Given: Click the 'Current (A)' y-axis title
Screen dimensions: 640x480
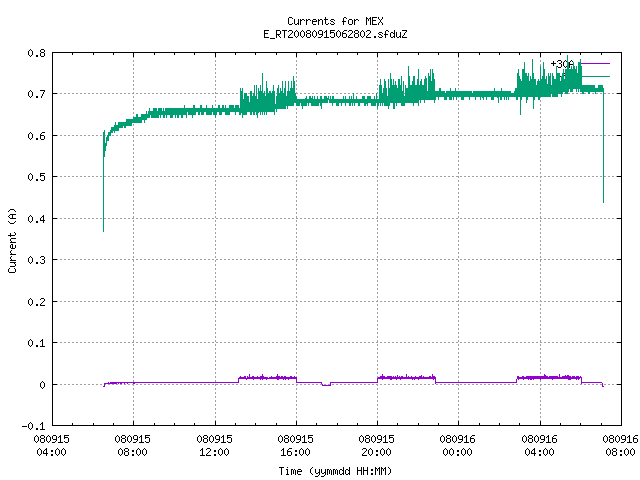Looking at the screenshot, I should coord(12,240).
